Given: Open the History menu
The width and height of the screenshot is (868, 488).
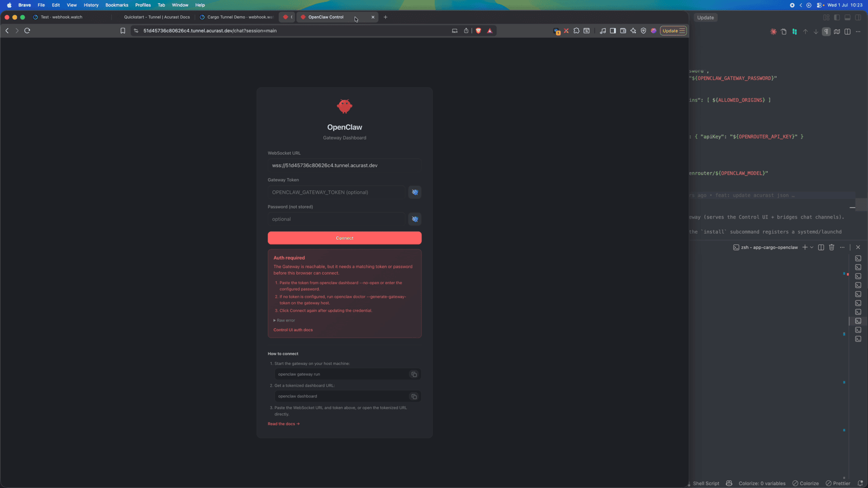Looking at the screenshot, I should 91,5.
